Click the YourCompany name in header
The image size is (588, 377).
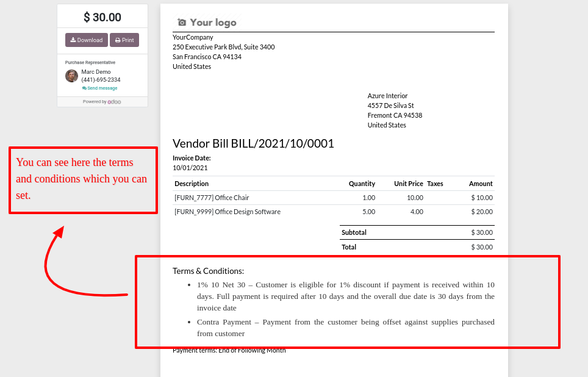pyautogui.click(x=193, y=37)
